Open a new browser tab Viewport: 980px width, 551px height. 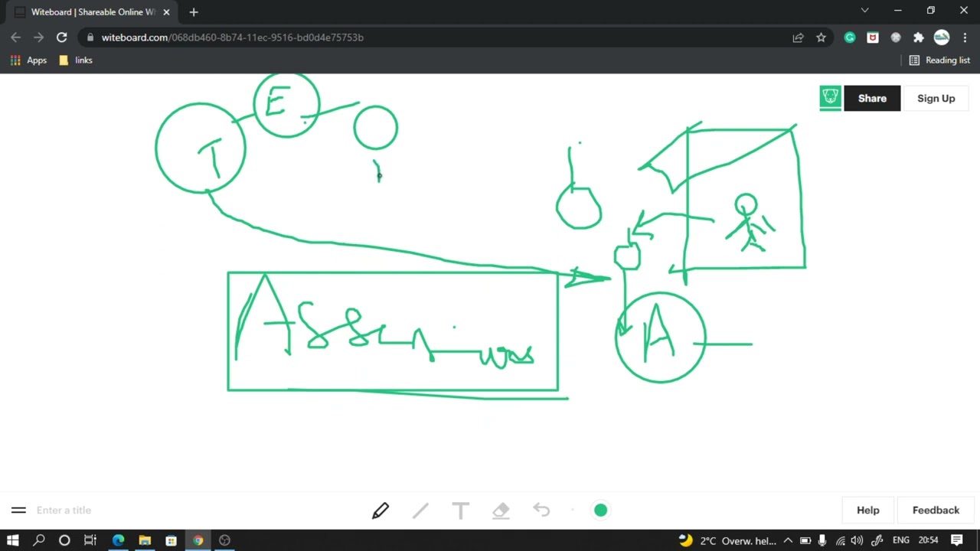[194, 12]
